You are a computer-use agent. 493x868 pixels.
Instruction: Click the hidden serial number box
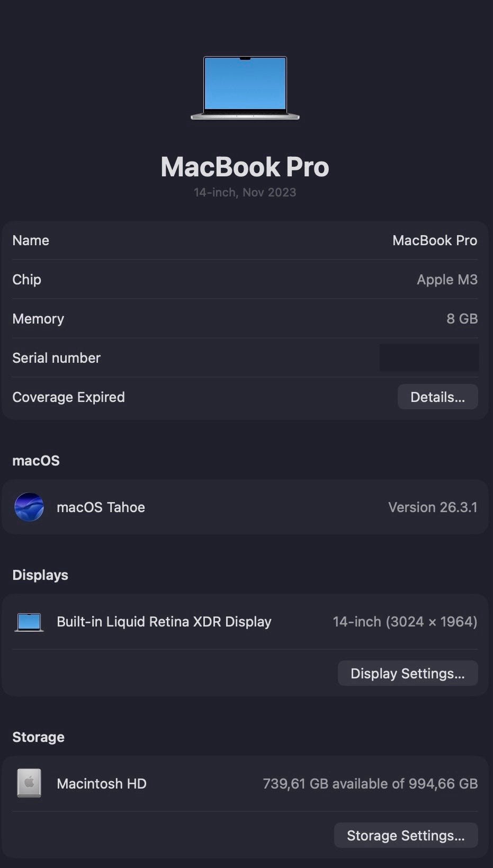pos(429,357)
